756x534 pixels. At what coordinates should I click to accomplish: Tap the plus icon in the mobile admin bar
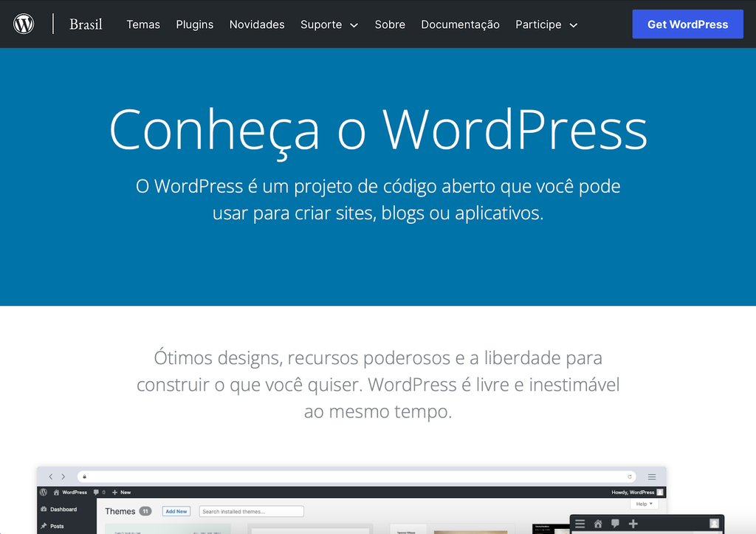[x=633, y=524]
